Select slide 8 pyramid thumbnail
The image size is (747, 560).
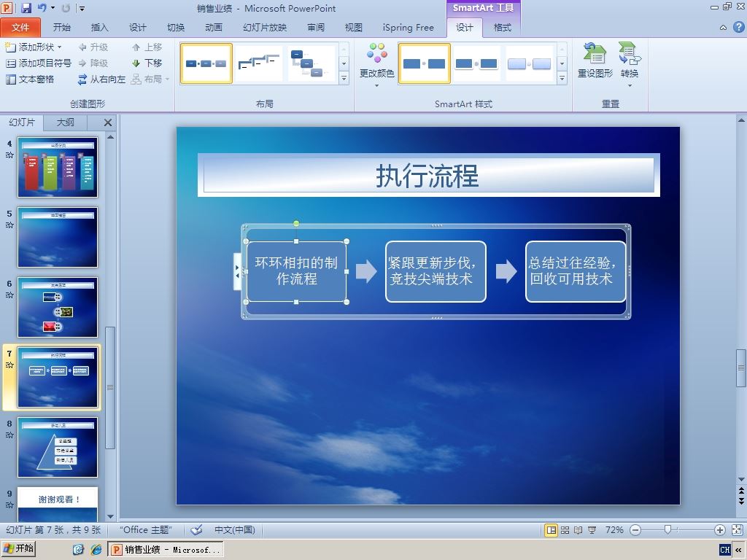(58, 447)
